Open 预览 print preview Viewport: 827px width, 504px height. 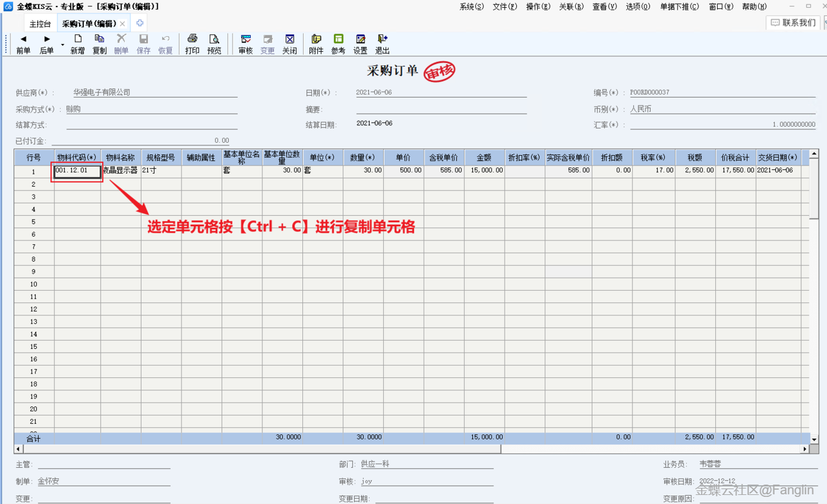point(214,44)
